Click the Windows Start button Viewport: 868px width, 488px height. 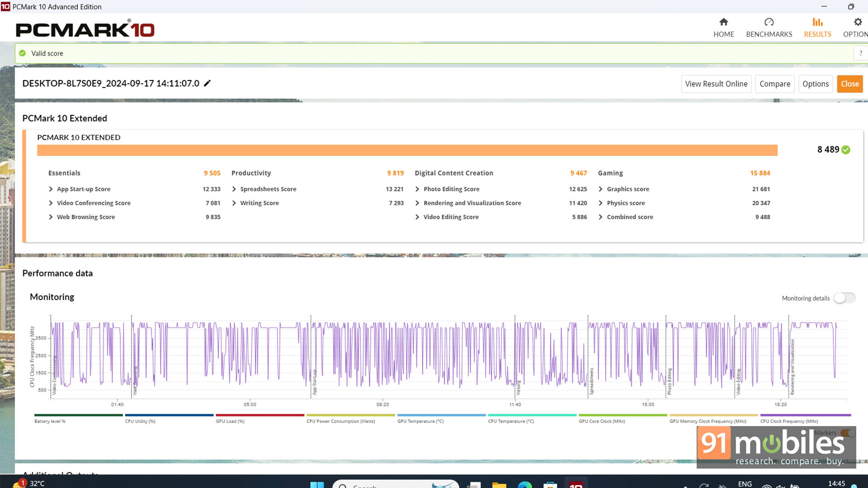pos(317,484)
